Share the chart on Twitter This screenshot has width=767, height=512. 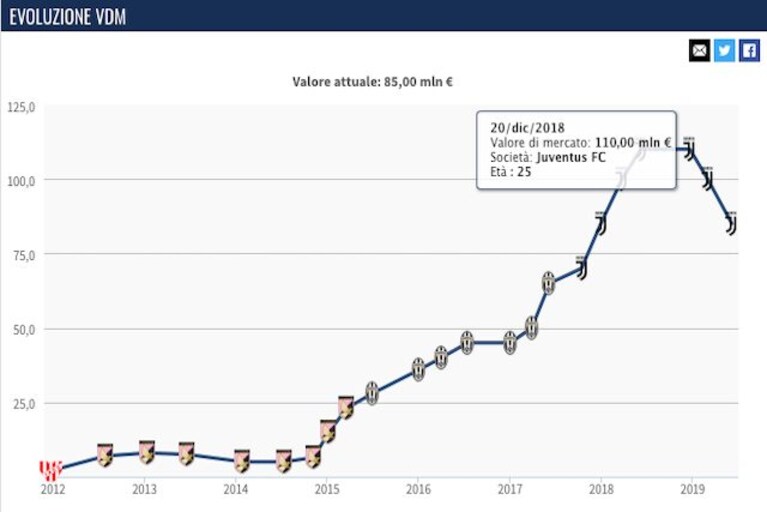click(x=724, y=50)
